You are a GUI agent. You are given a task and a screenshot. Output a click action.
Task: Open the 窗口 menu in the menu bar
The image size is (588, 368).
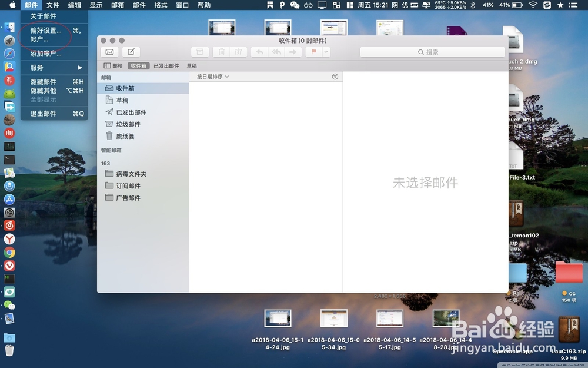pyautogui.click(x=182, y=5)
